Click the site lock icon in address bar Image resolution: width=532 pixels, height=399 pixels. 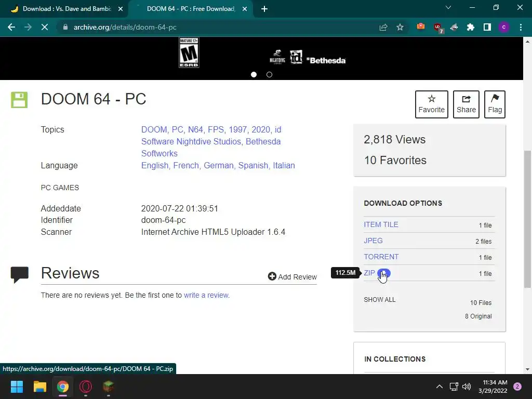click(x=65, y=27)
